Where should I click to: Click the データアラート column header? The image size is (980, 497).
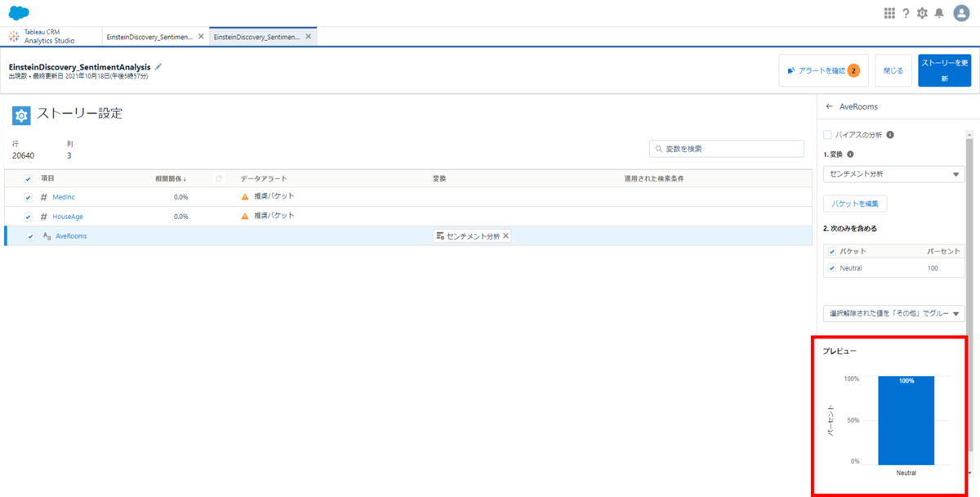264,178
